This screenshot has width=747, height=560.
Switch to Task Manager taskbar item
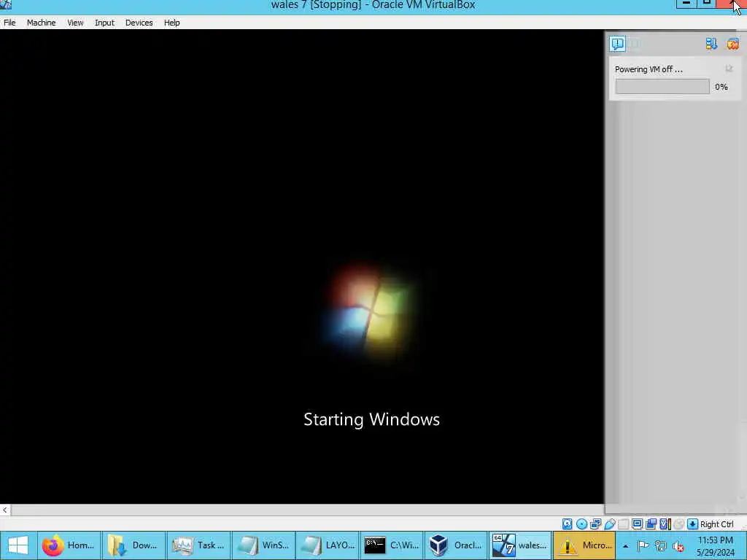pos(198,545)
